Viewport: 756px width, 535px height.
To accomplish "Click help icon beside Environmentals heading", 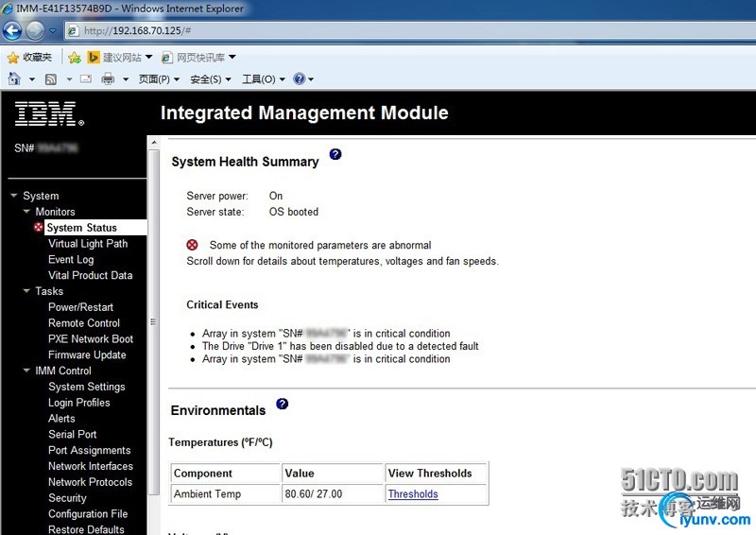I will 282,404.
